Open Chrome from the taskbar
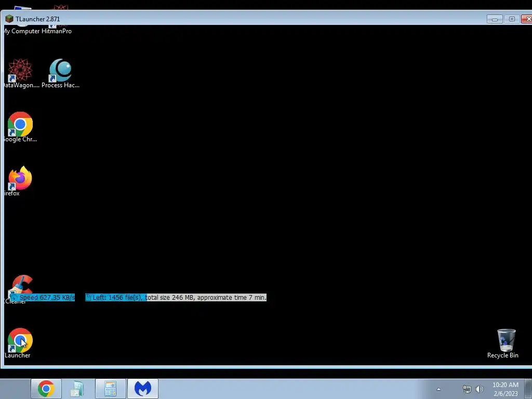The height and width of the screenshot is (399, 532). [x=46, y=389]
